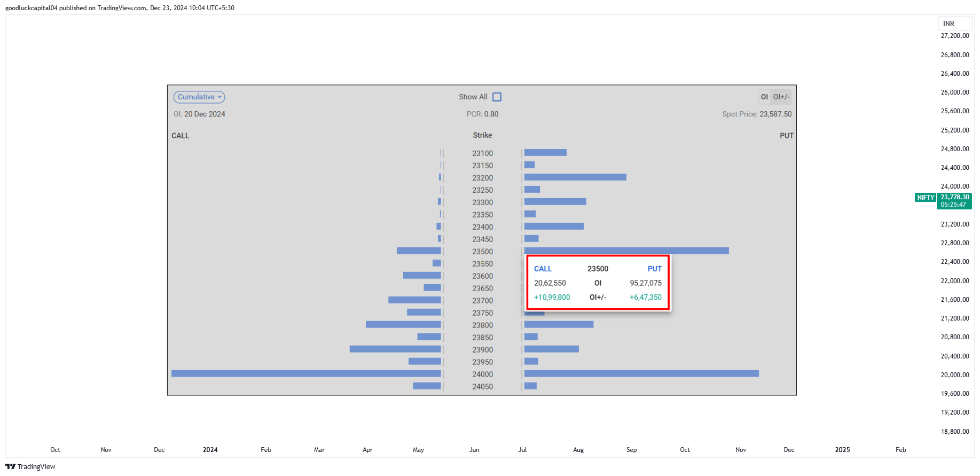Click strike 23250
The height and width of the screenshot is (476, 980).
coord(482,190)
